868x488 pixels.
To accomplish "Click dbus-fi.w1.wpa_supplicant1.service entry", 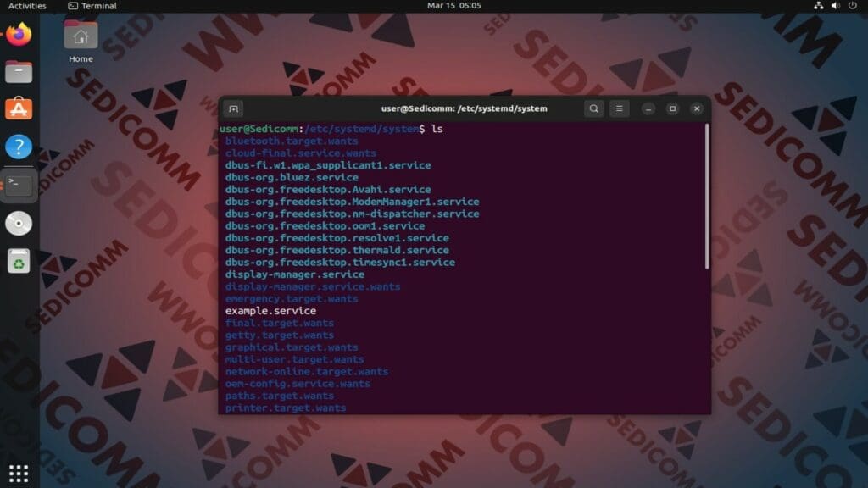I will click(x=328, y=165).
